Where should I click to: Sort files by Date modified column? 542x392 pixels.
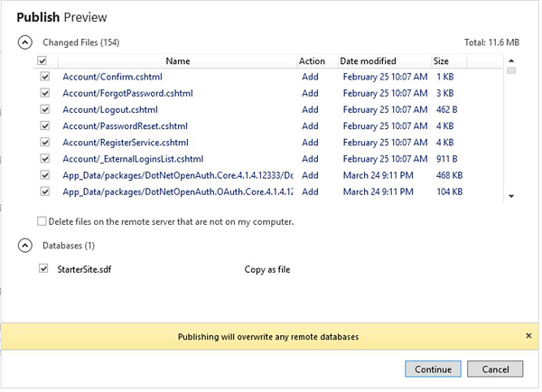coord(368,61)
